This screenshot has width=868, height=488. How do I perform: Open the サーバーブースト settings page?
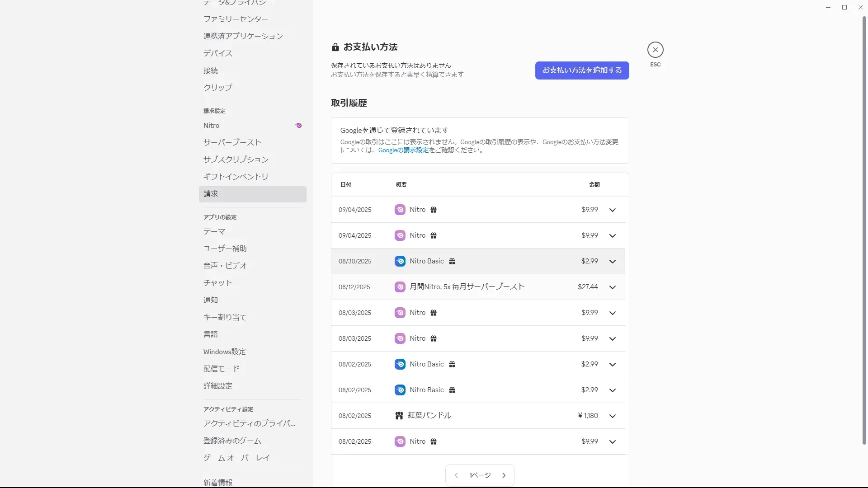pyautogui.click(x=232, y=142)
